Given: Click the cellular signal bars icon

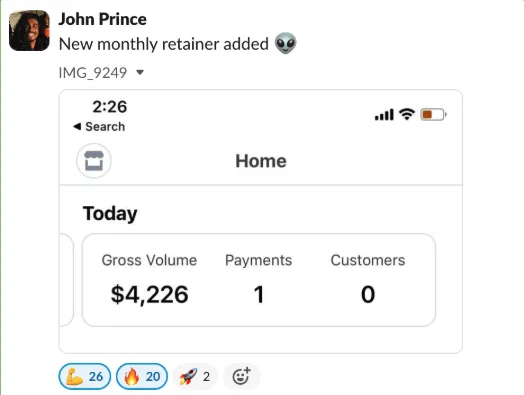Looking at the screenshot, I should pos(384,115).
